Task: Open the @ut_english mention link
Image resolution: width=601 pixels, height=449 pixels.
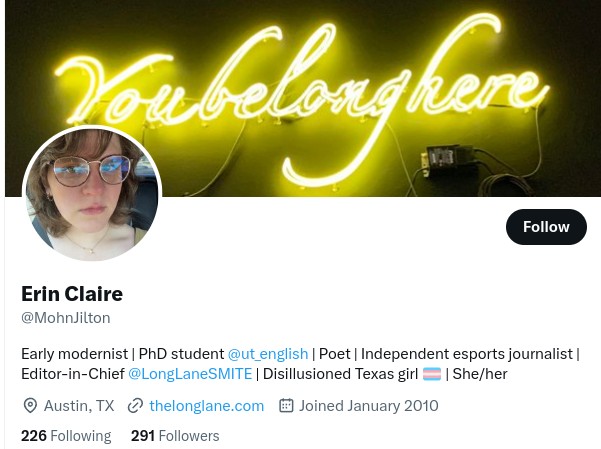Action: point(268,354)
